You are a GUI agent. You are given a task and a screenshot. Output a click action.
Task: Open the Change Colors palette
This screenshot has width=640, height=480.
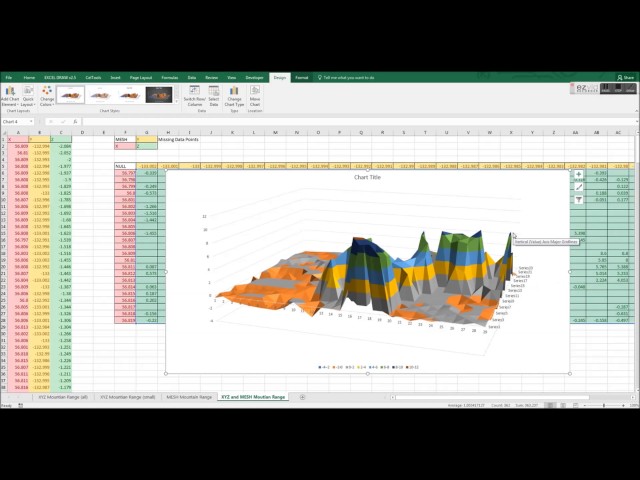[x=47, y=96]
